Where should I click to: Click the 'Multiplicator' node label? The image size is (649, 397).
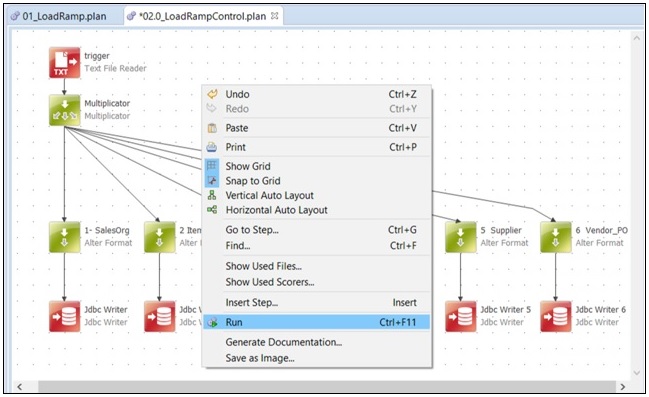pyautogui.click(x=107, y=103)
